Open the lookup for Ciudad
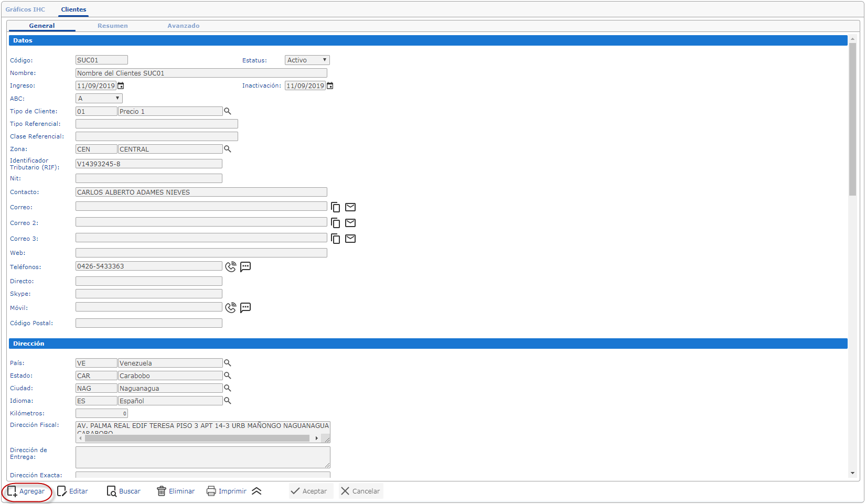This screenshot has height=504, width=866. pos(228,388)
